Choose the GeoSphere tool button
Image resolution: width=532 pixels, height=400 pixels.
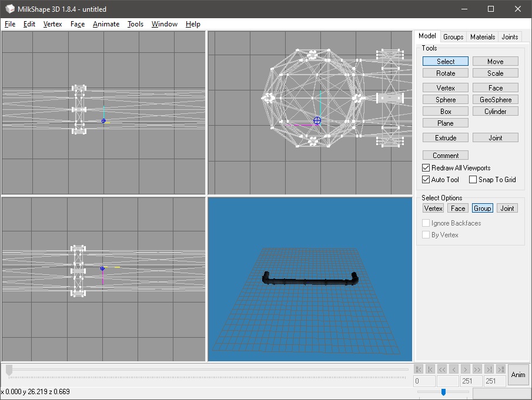495,100
